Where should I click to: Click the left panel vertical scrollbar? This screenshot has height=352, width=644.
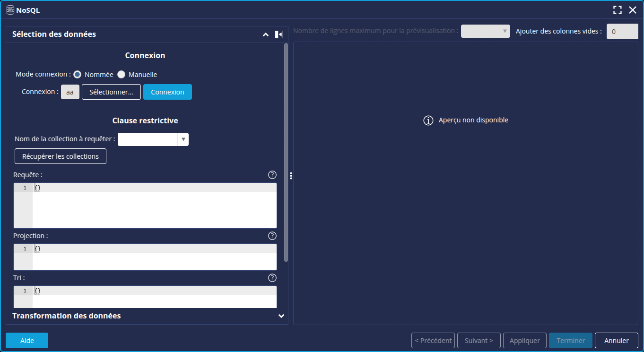coord(286,151)
